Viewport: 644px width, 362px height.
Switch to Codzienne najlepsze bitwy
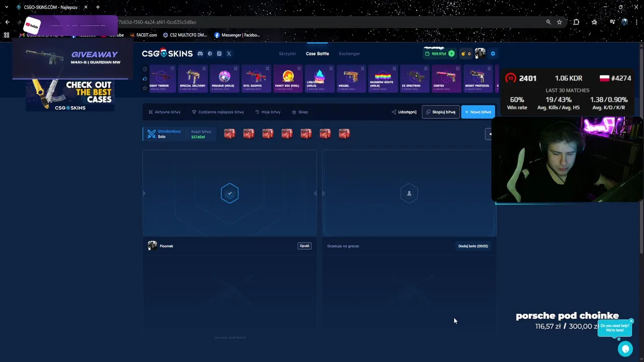(x=218, y=112)
